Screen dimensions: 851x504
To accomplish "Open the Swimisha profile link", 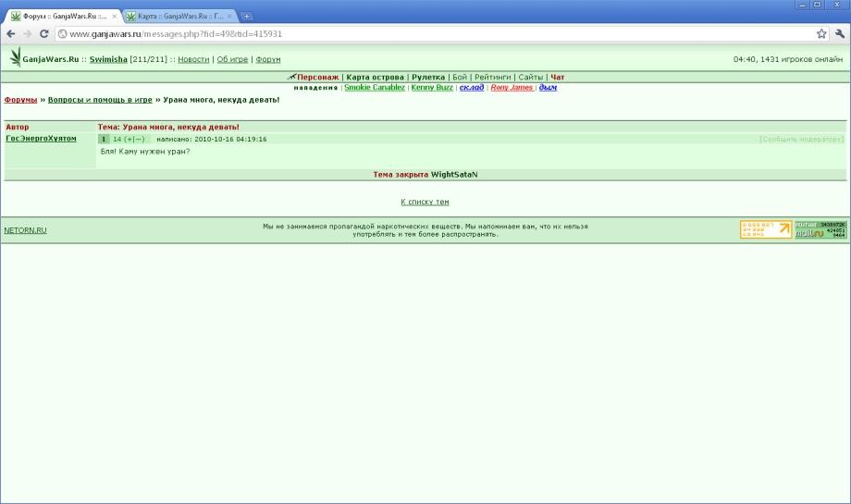I will point(108,59).
